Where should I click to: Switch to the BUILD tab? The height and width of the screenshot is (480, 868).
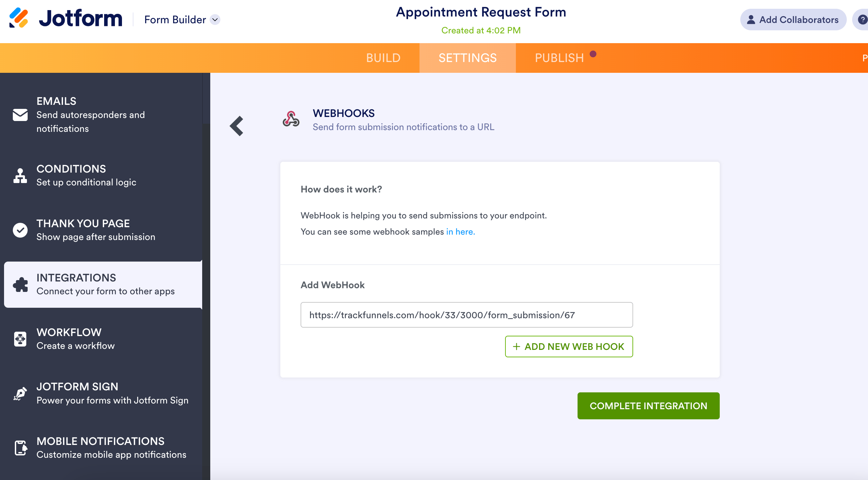tap(383, 58)
